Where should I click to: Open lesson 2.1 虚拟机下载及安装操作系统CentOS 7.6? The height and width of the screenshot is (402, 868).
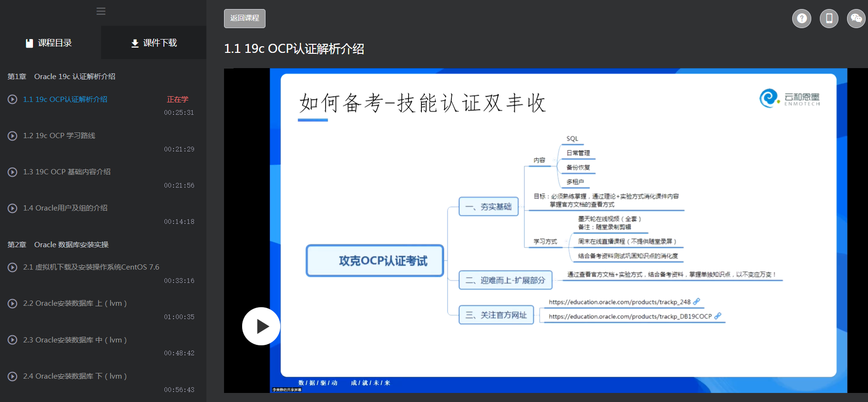click(x=91, y=267)
